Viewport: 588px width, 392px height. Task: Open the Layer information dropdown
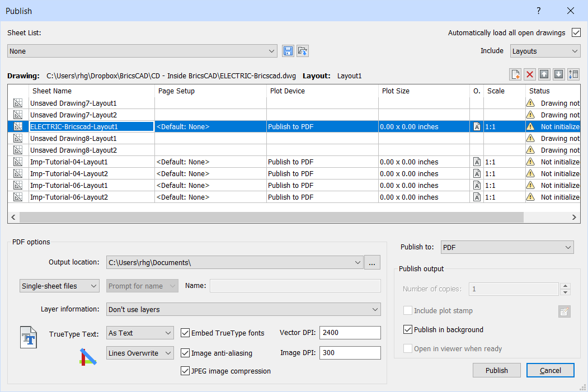click(x=243, y=309)
